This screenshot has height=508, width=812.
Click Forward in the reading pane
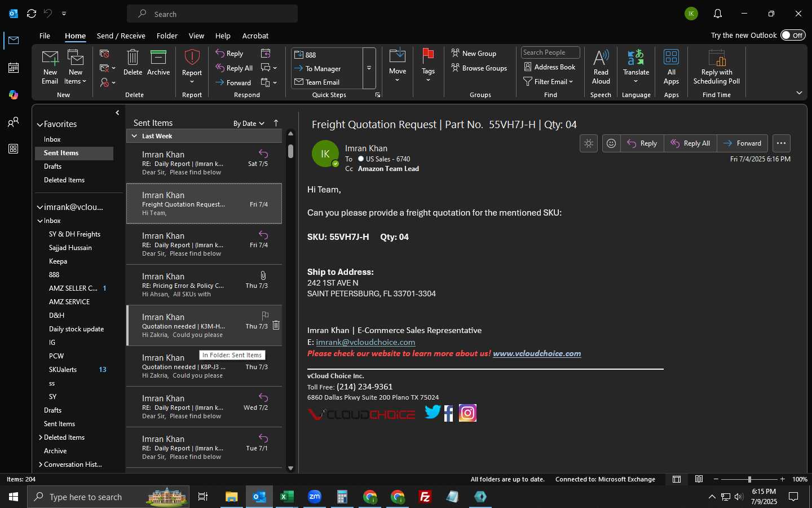[x=742, y=143]
